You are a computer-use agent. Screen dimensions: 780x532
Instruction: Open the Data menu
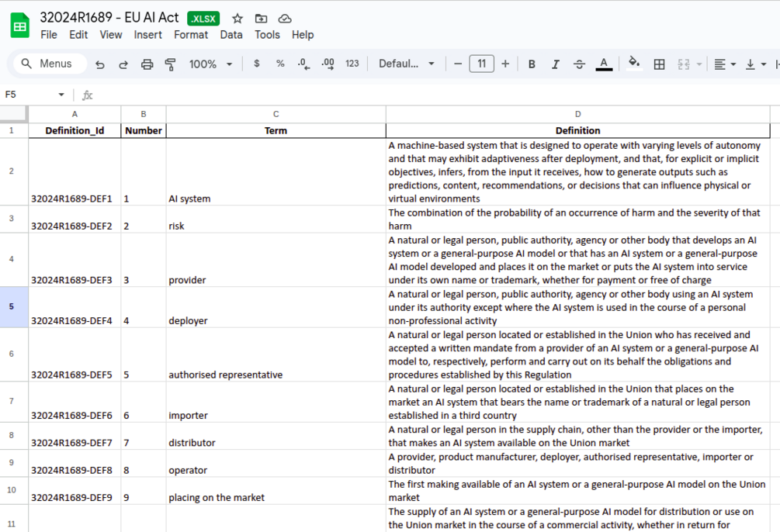[x=231, y=35]
